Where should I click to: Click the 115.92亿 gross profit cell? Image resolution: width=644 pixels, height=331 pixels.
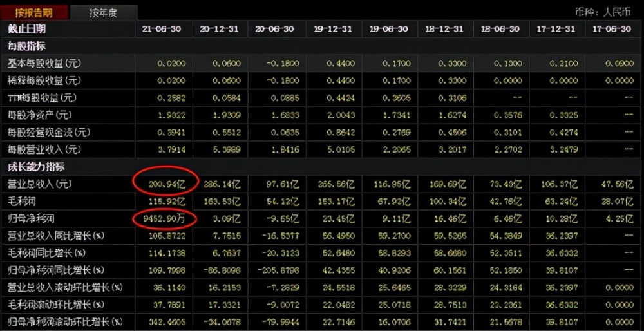point(167,202)
